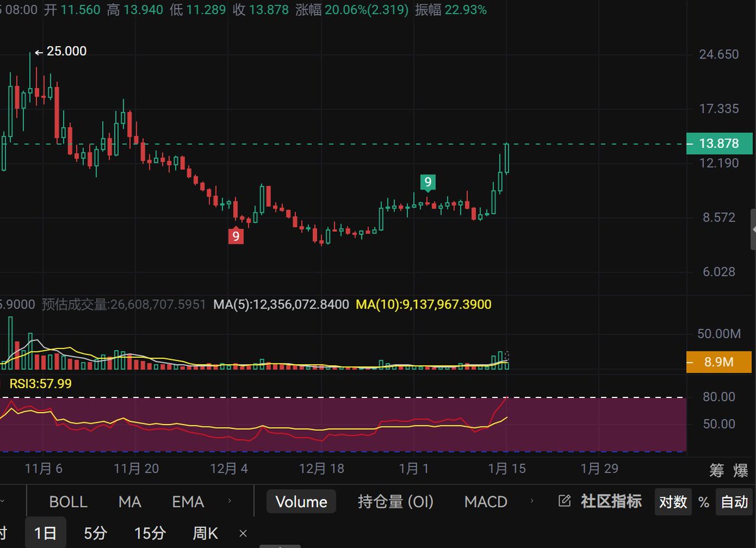The height and width of the screenshot is (548, 756).
Task: Open the 爆 liquidation icon
Action: (x=740, y=470)
